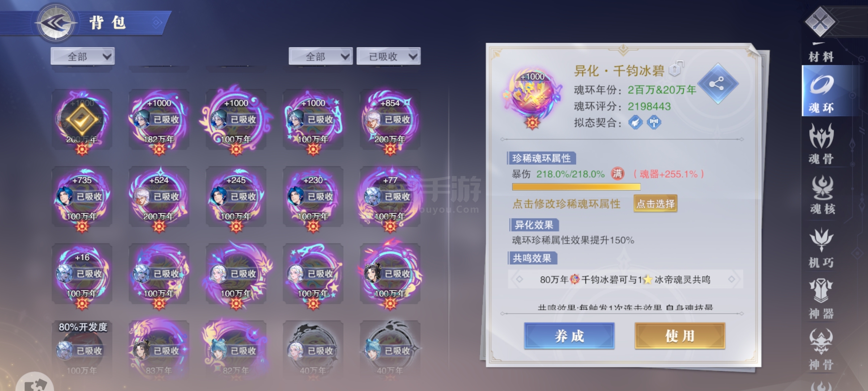The height and width of the screenshot is (391, 868).
Task: Click the back arrow beside 背包
Action: tap(56, 22)
